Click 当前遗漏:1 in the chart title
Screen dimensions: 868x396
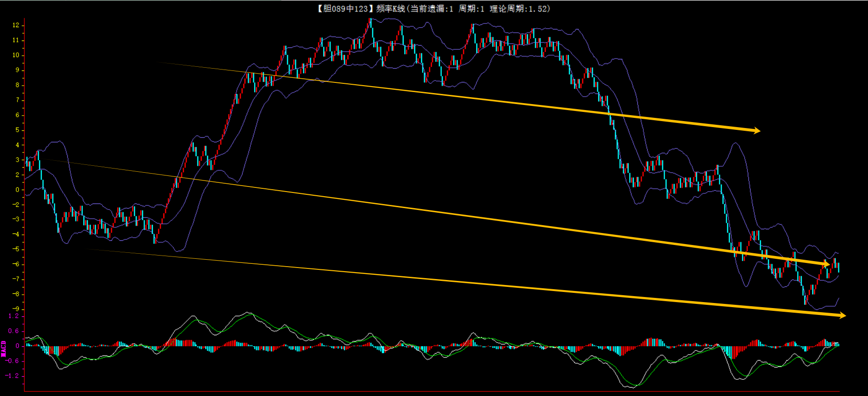[x=431, y=8]
